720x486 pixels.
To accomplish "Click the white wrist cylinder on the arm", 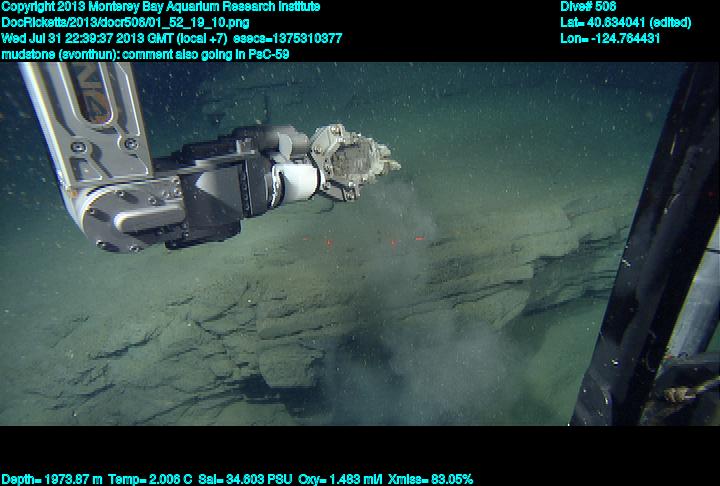I will (x=297, y=183).
